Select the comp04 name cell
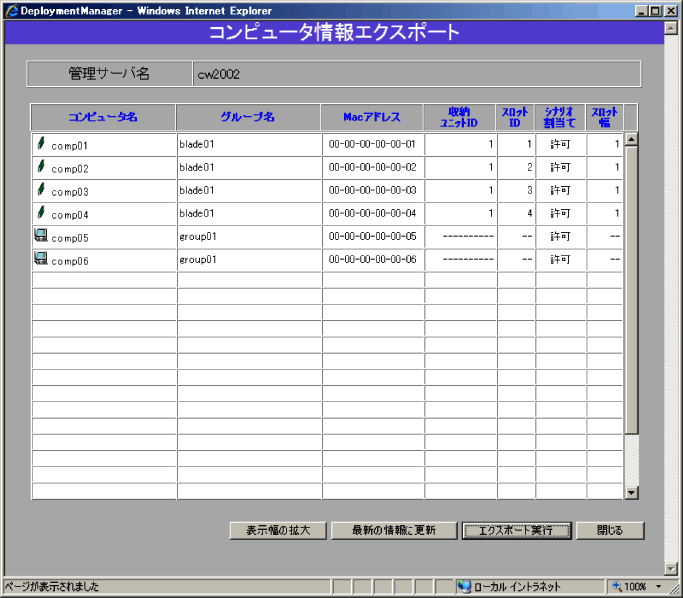The height and width of the screenshot is (598, 683). tap(104, 214)
